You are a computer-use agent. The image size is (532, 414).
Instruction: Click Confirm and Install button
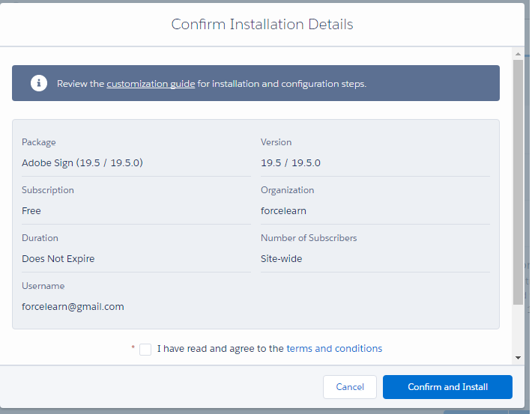(x=447, y=387)
